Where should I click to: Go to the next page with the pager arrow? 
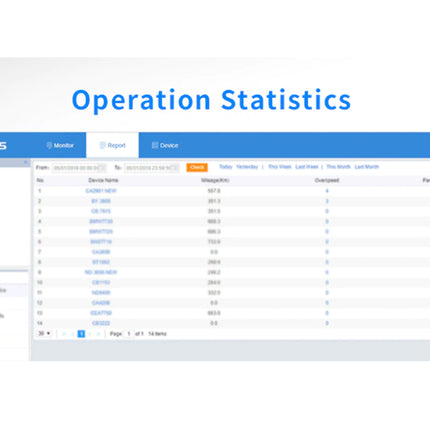click(90, 334)
